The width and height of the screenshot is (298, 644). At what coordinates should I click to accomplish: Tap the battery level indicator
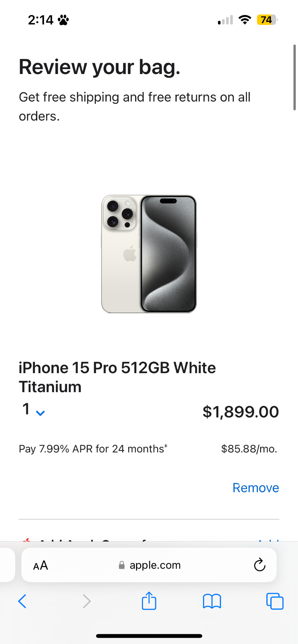click(267, 20)
